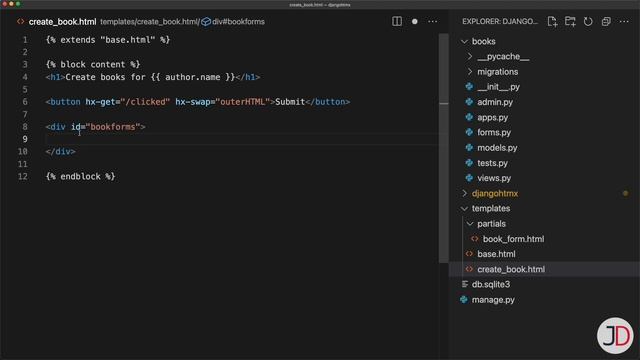
Task: Click the h1 'Create books for' line
Action: pyautogui.click(x=153, y=77)
